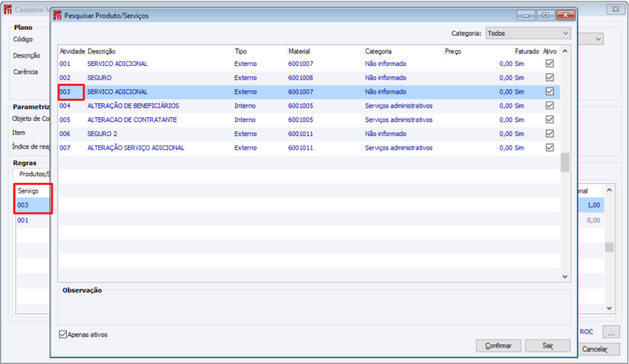Click the product list scrollbar thumb
This screenshot has width=629, height=364.
565,163
